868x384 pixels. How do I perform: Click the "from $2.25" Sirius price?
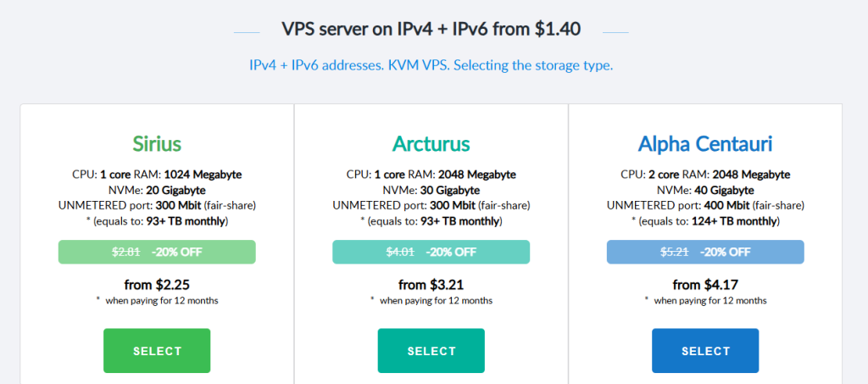[157, 285]
